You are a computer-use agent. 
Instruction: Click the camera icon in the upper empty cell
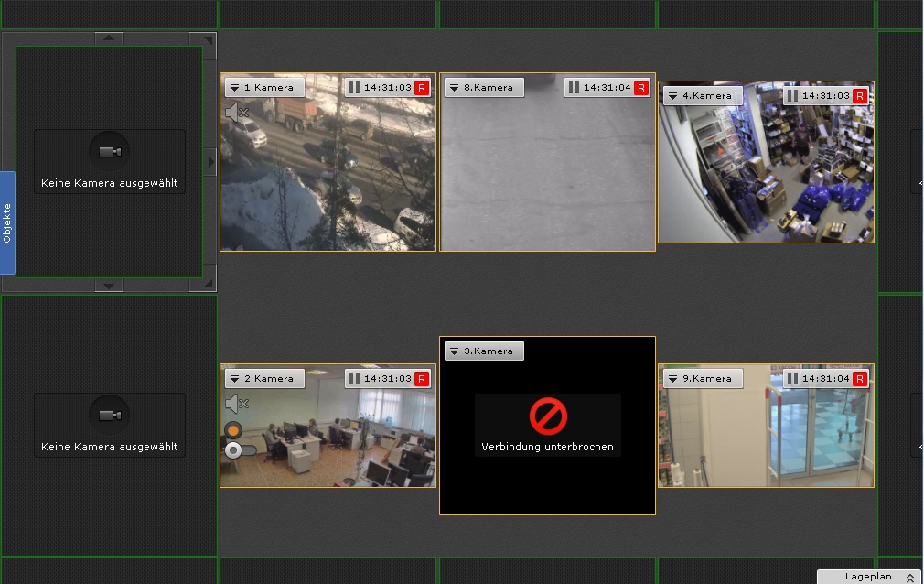(110, 152)
